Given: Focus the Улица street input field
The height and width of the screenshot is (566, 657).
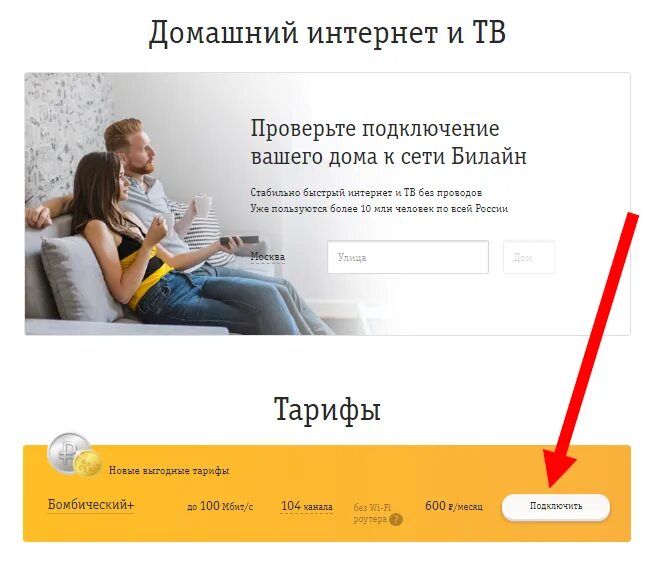Looking at the screenshot, I should [x=408, y=257].
